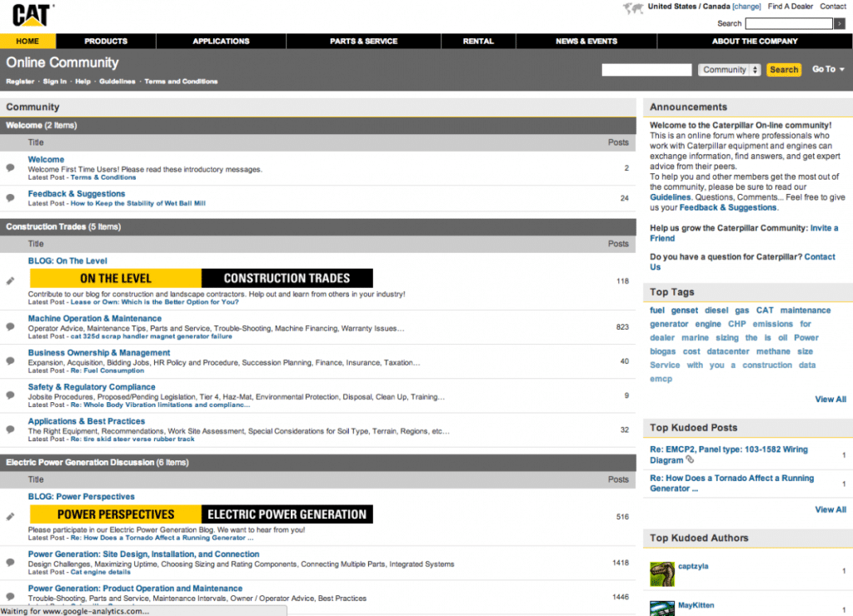Click the Sign In link
The image size is (853, 616).
pos(55,82)
